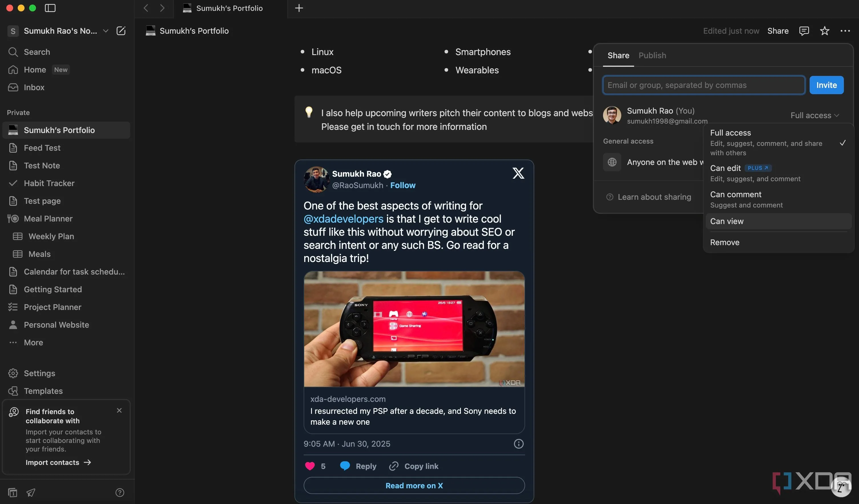Choose Remove from the access menu

[725, 242]
